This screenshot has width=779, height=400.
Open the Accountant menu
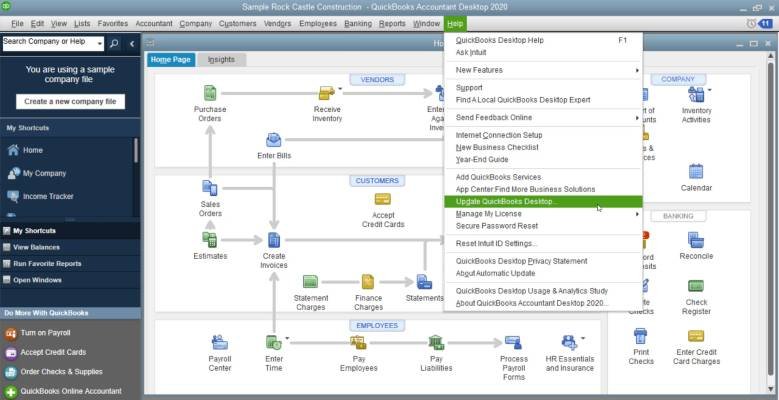coord(154,24)
